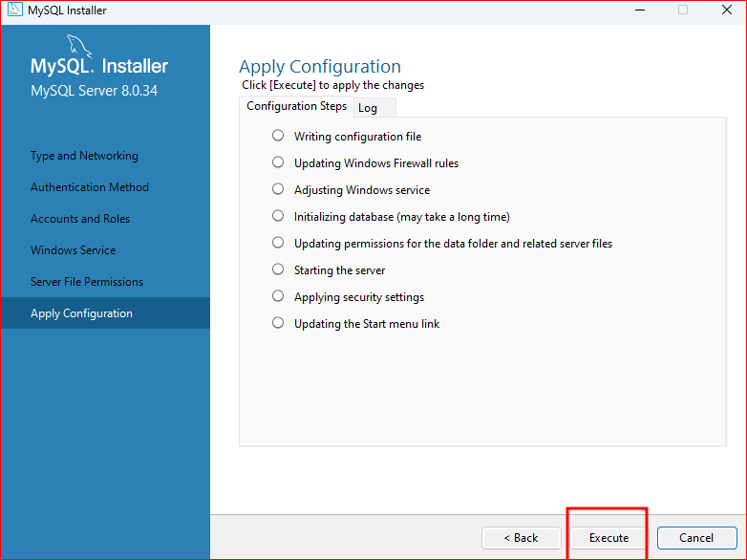This screenshot has height=560, width=747.
Task: Click the 'Applying security settings' text
Action: coord(359,297)
